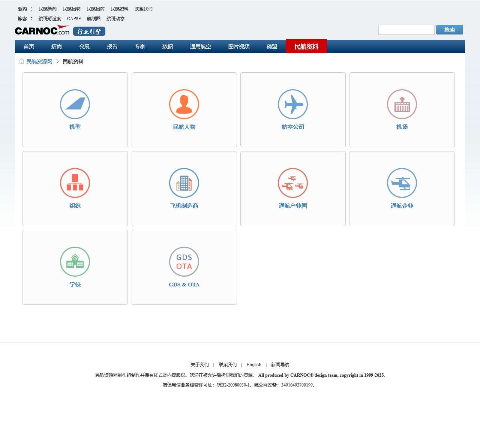The image size is (480, 448).
Task: Click the 组织 organization chart icon
Action: click(75, 183)
